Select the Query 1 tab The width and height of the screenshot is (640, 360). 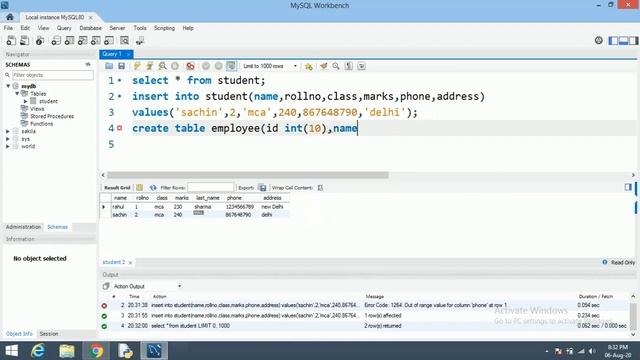112,54
